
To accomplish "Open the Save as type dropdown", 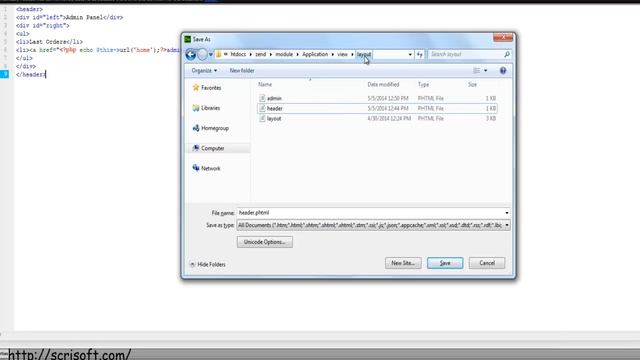I will (x=373, y=225).
